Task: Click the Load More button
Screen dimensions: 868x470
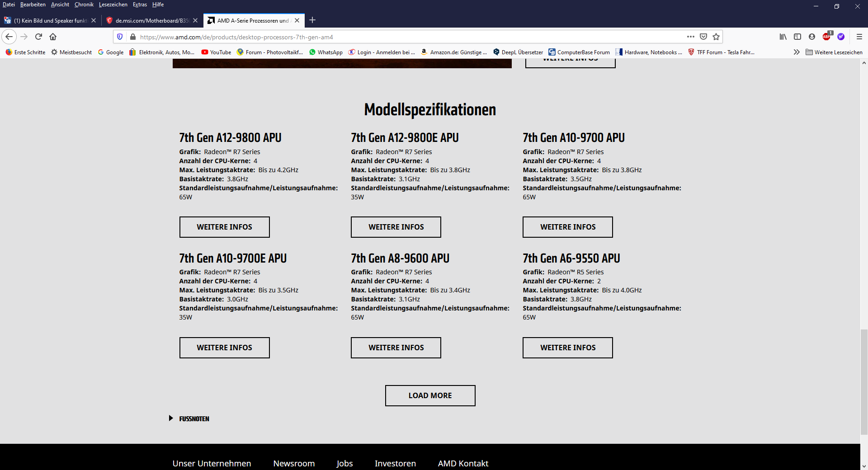Action: (x=430, y=395)
